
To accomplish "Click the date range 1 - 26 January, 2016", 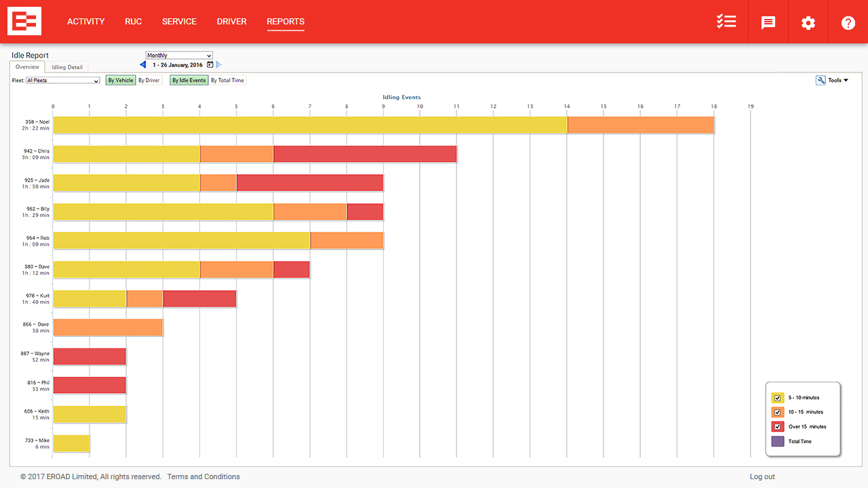I will tap(178, 65).
